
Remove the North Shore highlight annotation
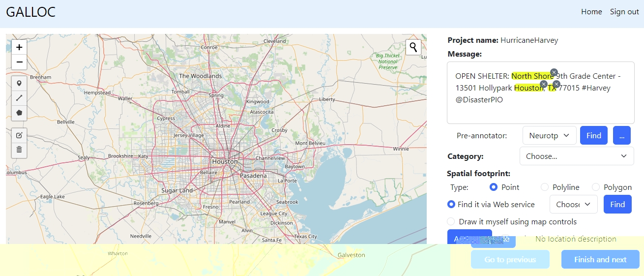(554, 72)
